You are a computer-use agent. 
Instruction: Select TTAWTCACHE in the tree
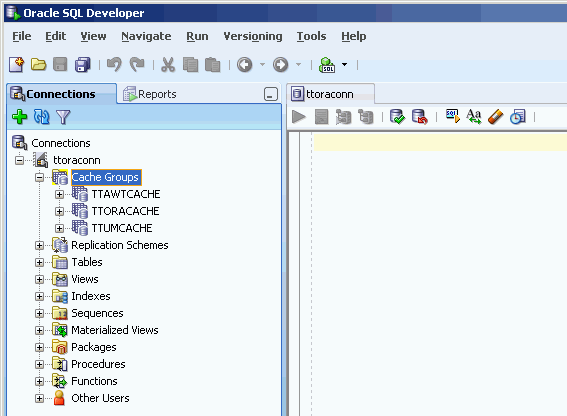click(125, 194)
